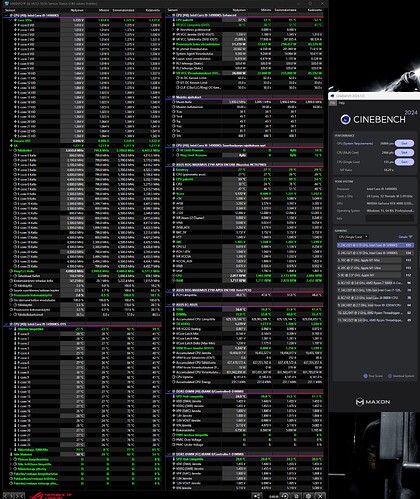Select the second-ranked i9-14900KS entry scoring 134
Viewport: 420px width, 499px height.
pos(375,253)
